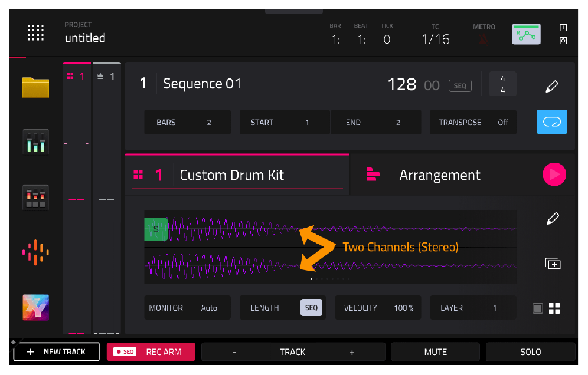Click the green automation read icon
Screen dimensions: 588x375
[x=527, y=34]
